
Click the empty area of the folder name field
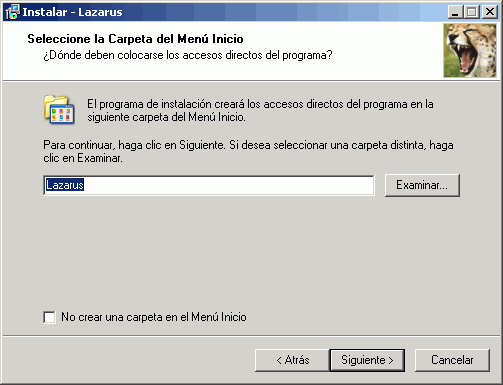[x=227, y=185]
